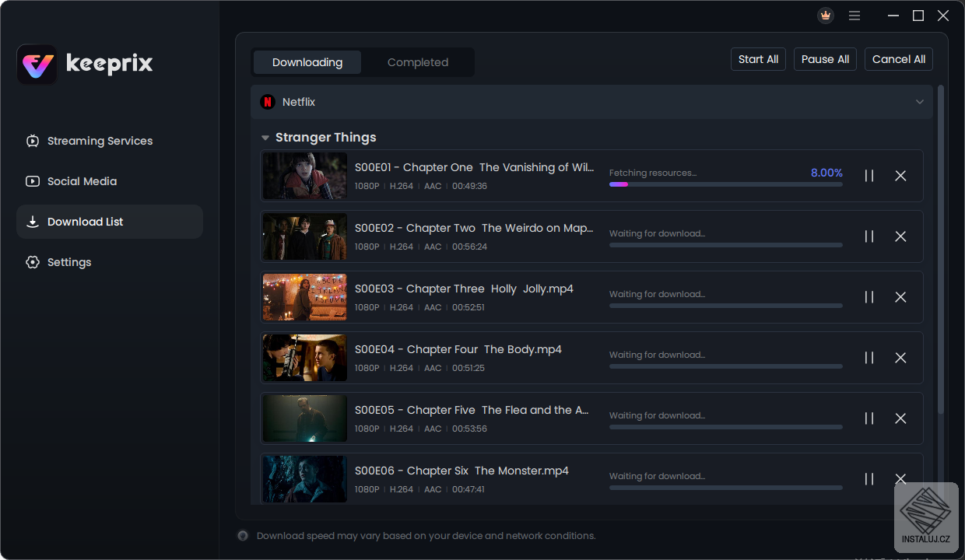
Task: Pause the S00E05 Chapter Five download
Action: click(x=869, y=418)
